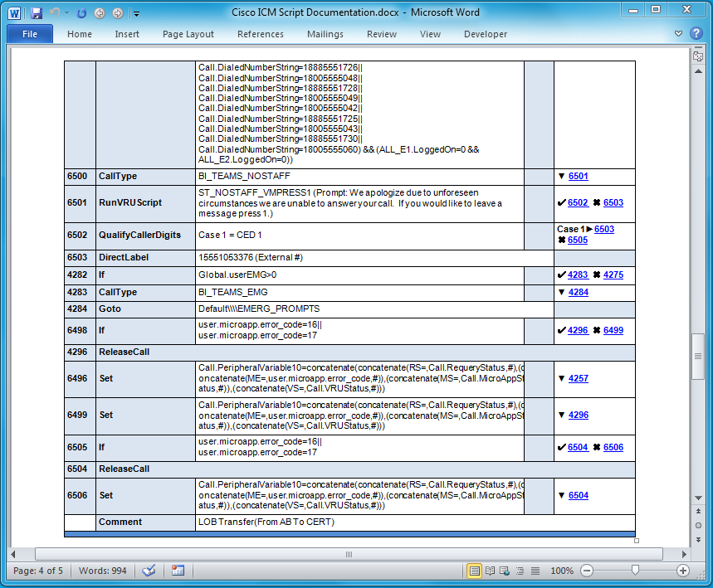The height and width of the screenshot is (588, 713).
Task: Click the proofing spell-check status icon
Action: pos(149,571)
